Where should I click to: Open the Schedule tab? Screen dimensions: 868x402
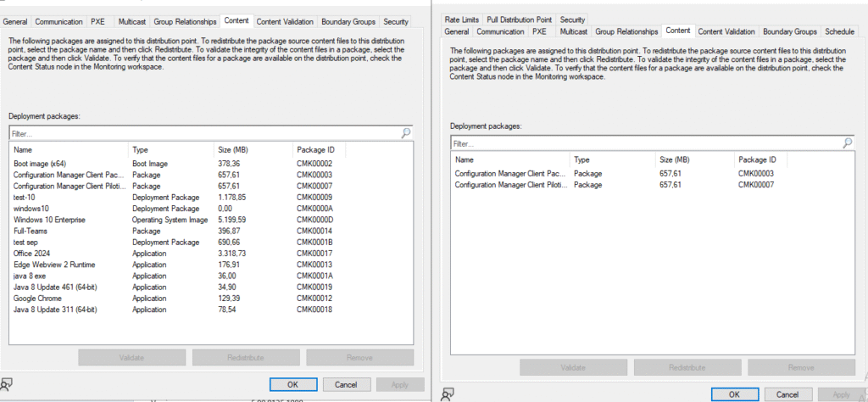pos(839,31)
